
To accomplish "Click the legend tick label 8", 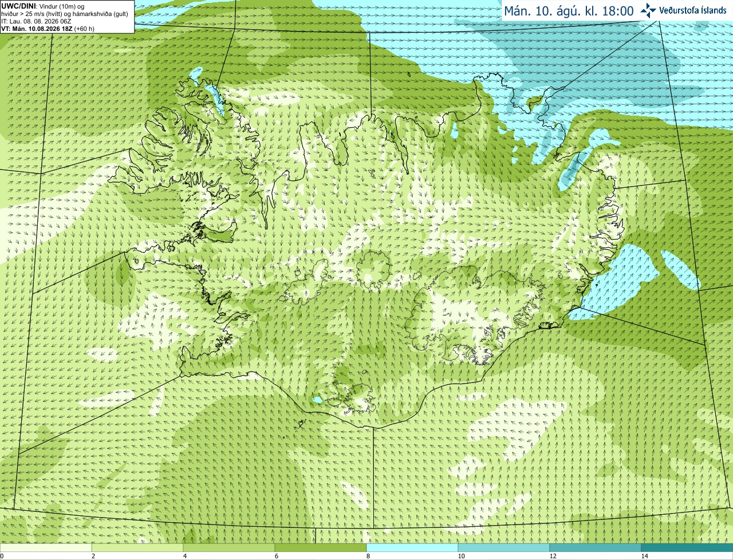I will 368,556.
